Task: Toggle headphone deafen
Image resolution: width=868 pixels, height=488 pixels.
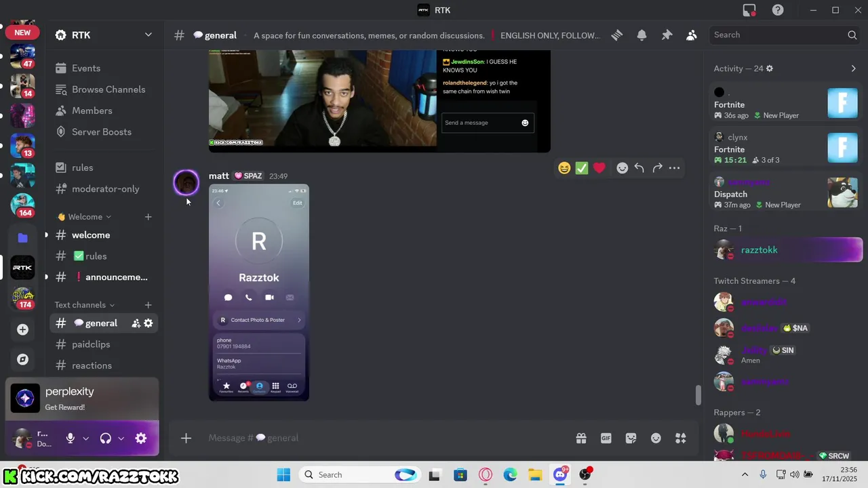Action: [x=105, y=439]
